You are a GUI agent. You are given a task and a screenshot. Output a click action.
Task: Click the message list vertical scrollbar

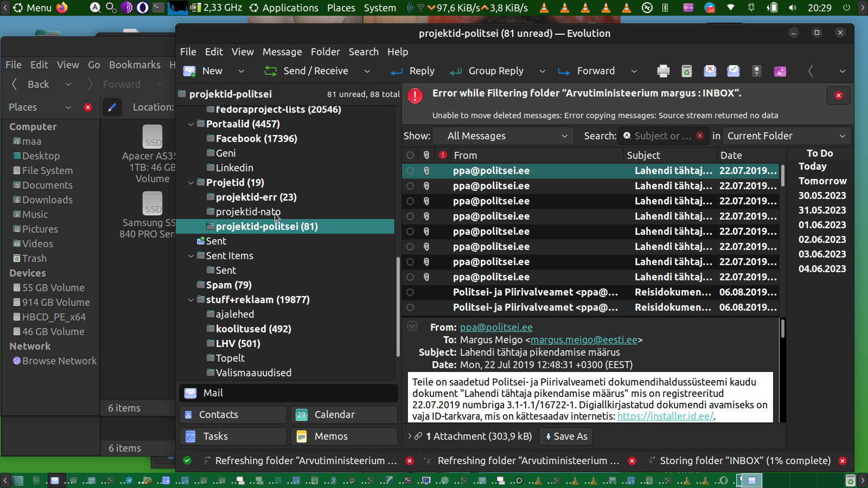coord(782,176)
